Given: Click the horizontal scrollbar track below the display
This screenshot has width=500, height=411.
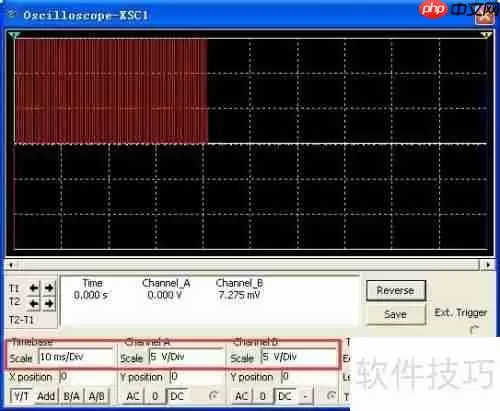Looking at the screenshot, I should tap(248, 265).
